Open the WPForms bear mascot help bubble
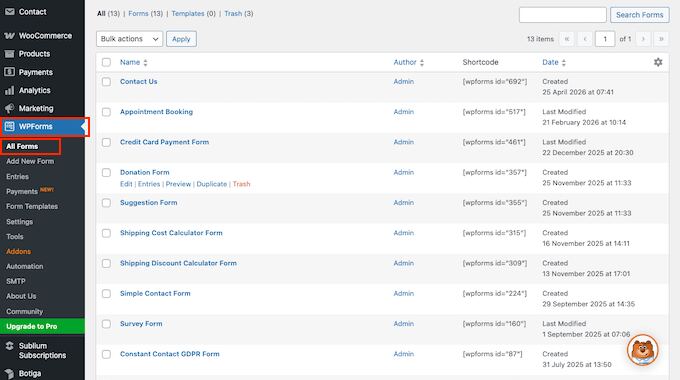This screenshot has width=680, height=380. [643, 350]
